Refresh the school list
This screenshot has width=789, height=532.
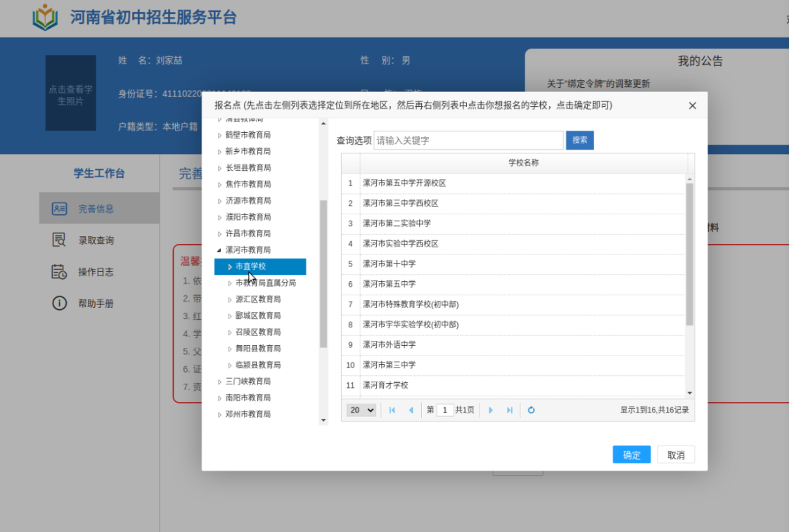(531, 410)
